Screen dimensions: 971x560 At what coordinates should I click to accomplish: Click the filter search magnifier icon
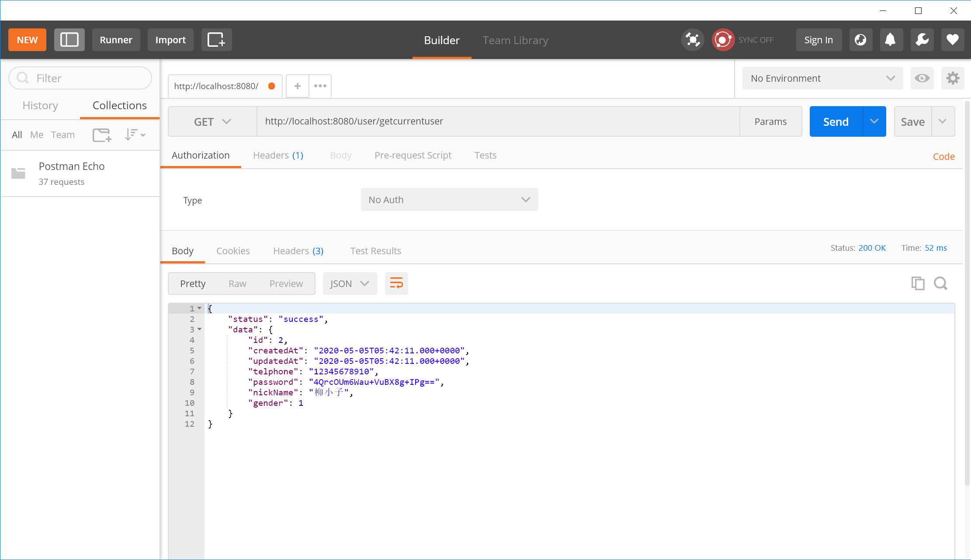(23, 78)
